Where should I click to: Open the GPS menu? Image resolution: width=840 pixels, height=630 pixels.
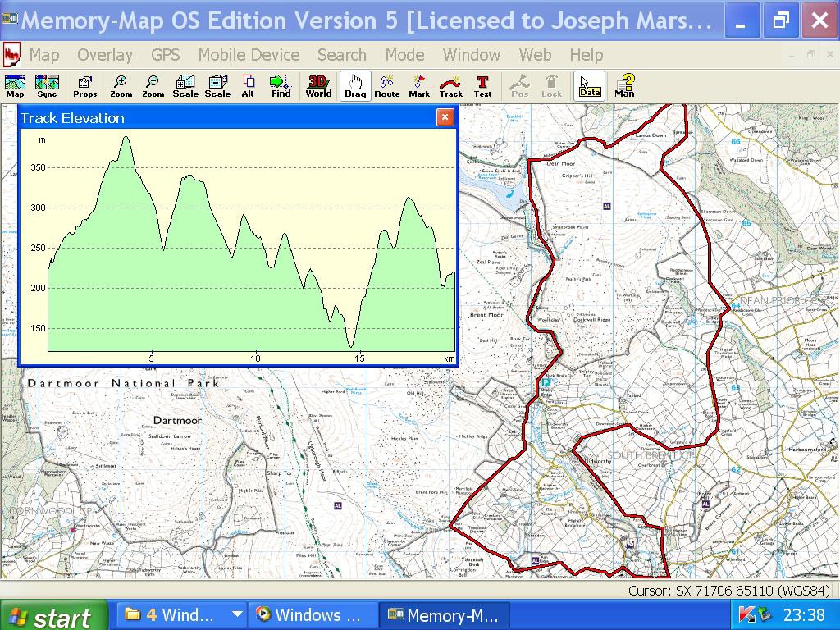coord(165,55)
